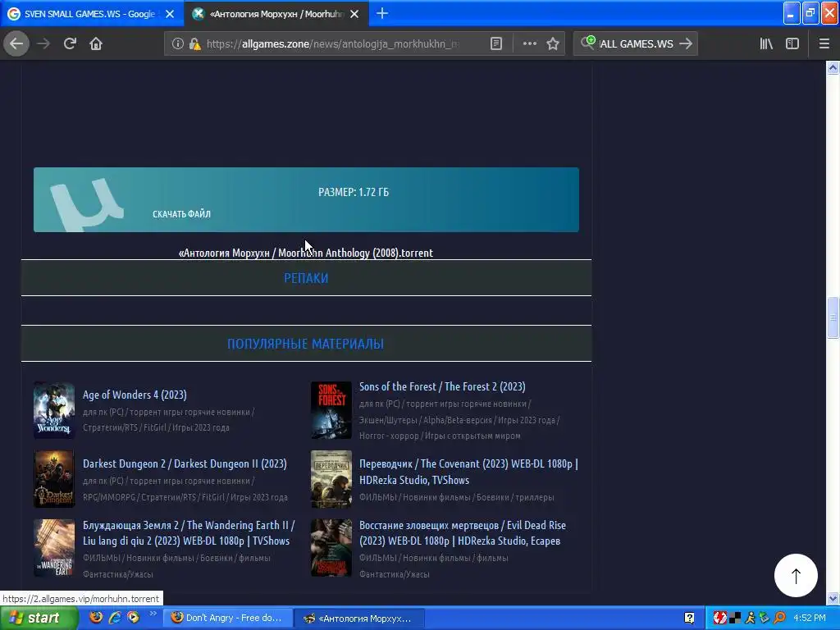The width and height of the screenshot is (840, 630).
Task: Open Age of Wonders 4 (2023) link
Action: (x=135, y=395)
